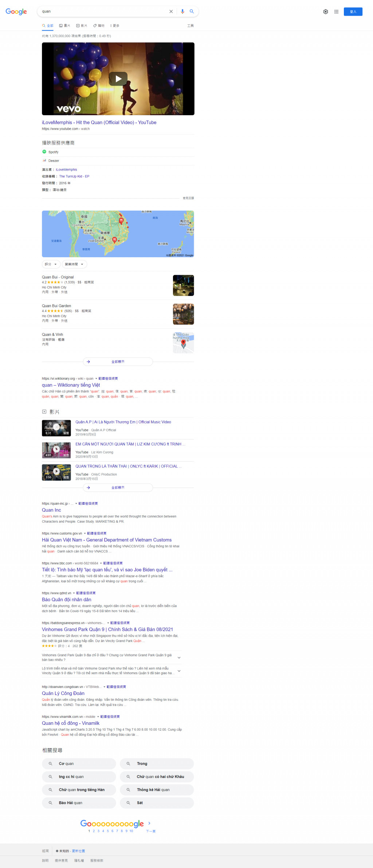Open the Hải Quan Việt Nam customs result
Screen dimensions: 373x868
tap(107, 540)
